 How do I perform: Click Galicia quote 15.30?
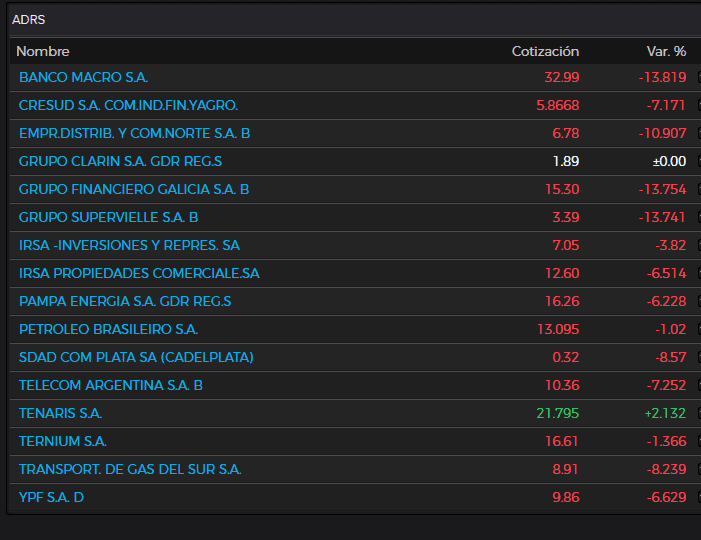(562, 190)
